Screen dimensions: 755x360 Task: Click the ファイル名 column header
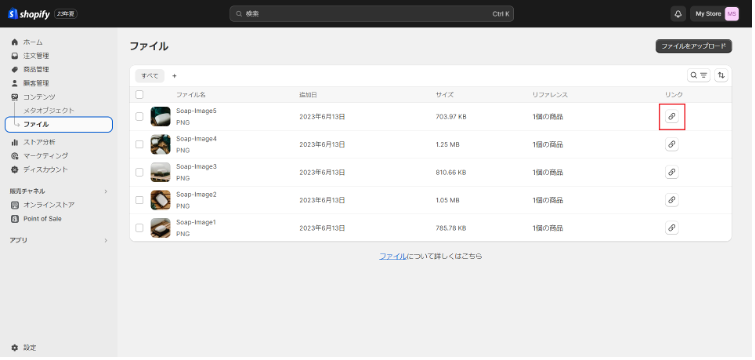[x=191, y=95]
